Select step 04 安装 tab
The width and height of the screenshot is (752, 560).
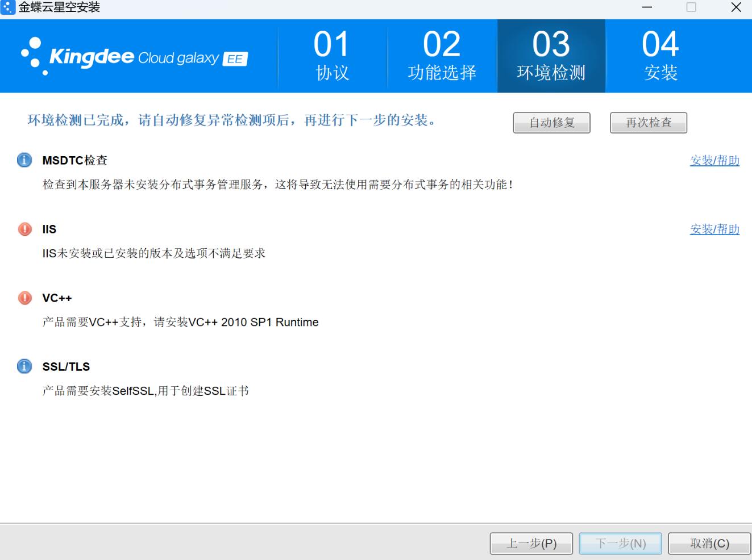660,56
